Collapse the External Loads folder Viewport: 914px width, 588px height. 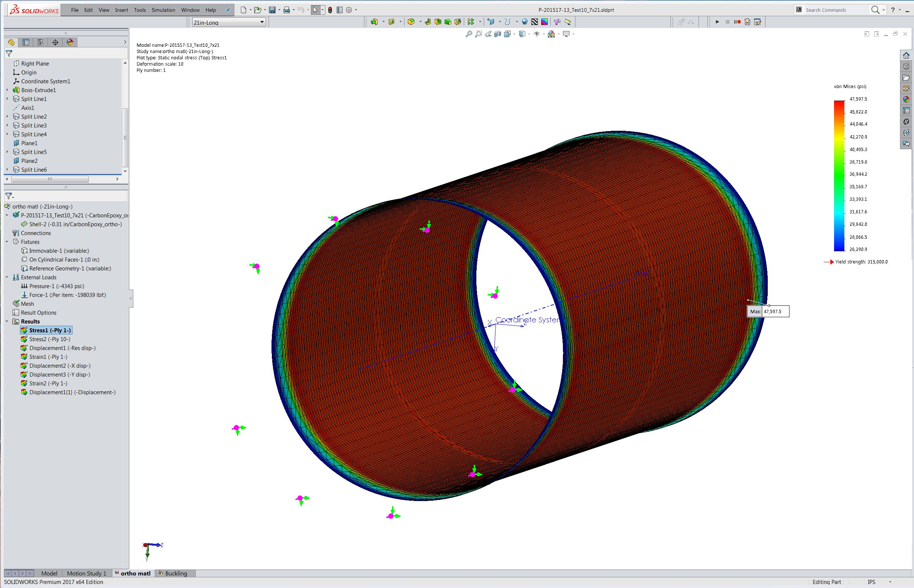[7, 277]
